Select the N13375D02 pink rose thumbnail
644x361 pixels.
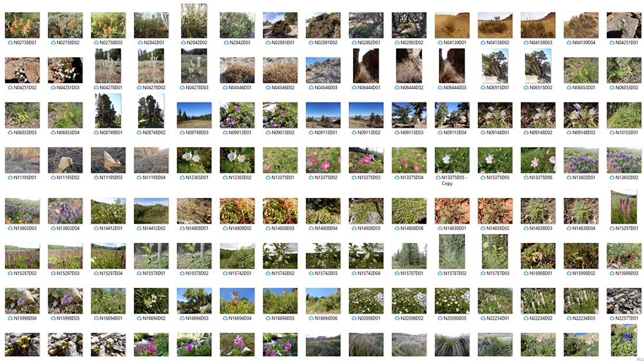323,161
